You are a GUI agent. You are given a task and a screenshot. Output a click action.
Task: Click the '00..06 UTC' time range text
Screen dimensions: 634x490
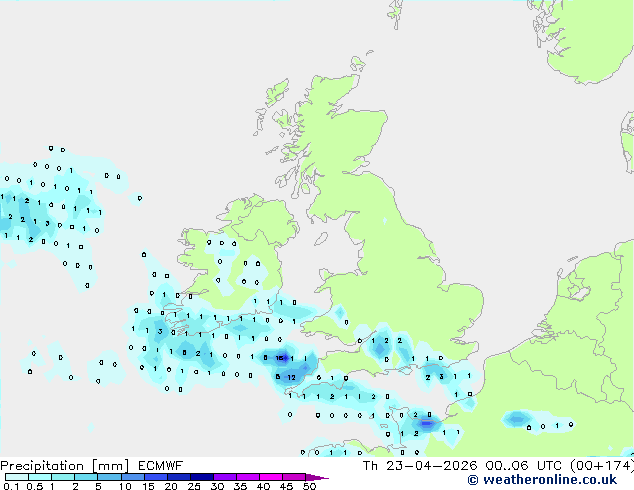coord(523,466)
